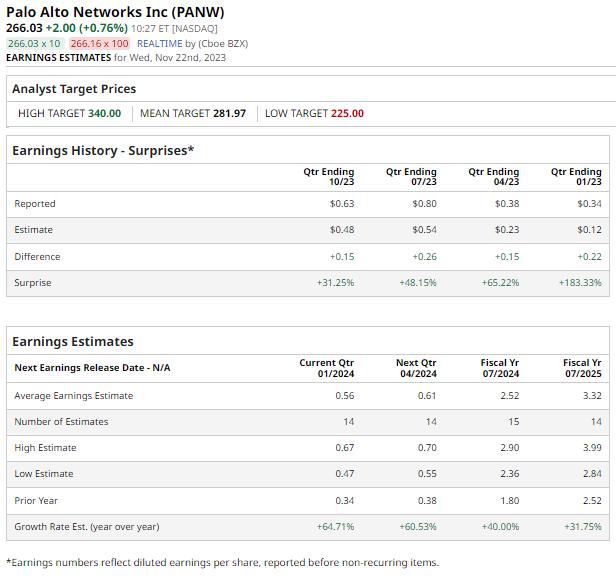Click the number of estimates value 15
Image resolution: width=616 pixels, height=578 pixels.
[x=514, y=422]
